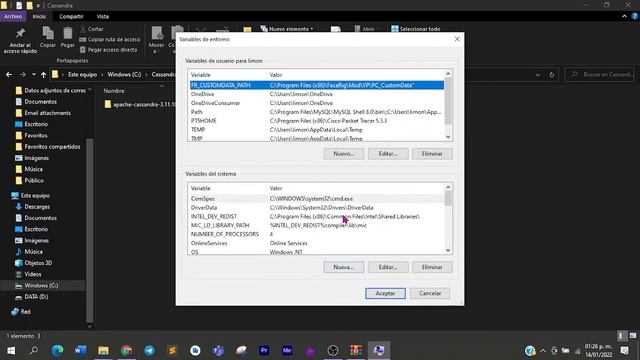
Task: Click Pegar icon in ribbon
Action: pos(67,38)
